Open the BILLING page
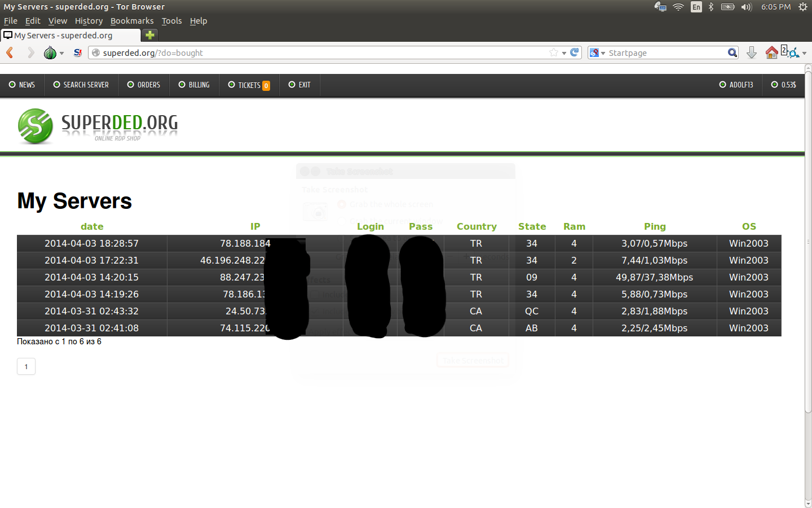The height and width of the screenshot is (508, 812). (x=194, y=85)
